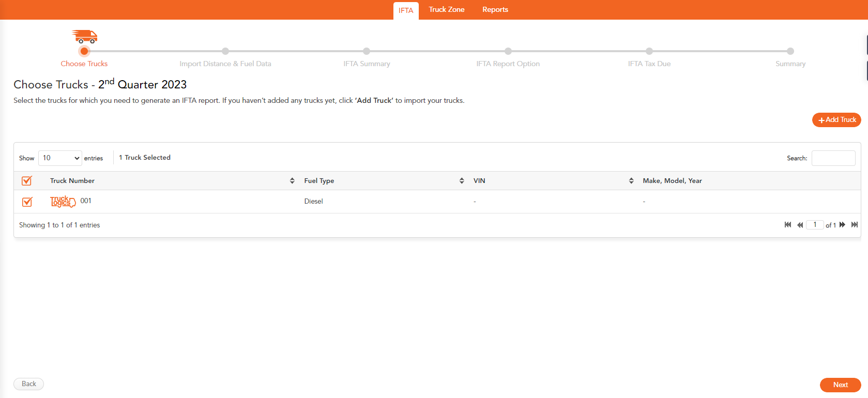Go to previous page of table

[800, 225]
